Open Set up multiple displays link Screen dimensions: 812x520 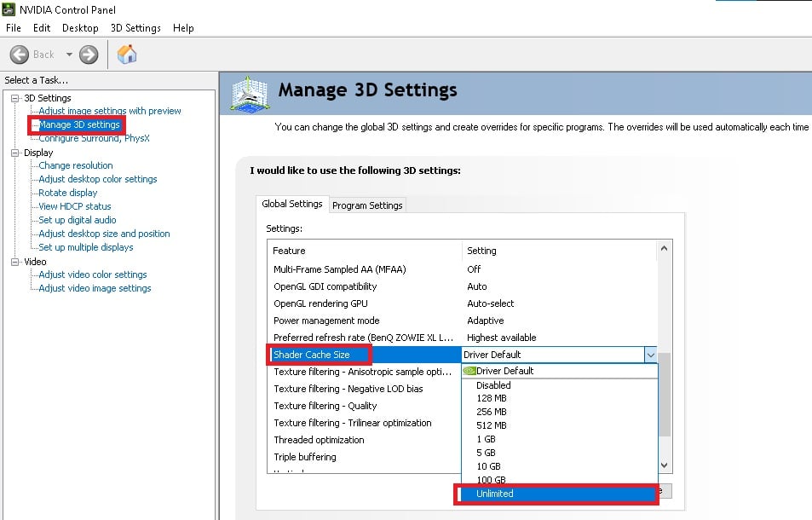coord(86,247)
